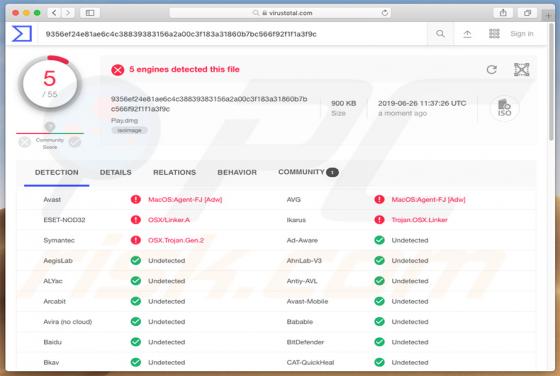Click green check icon in AegisLab row

coord(136,260)
